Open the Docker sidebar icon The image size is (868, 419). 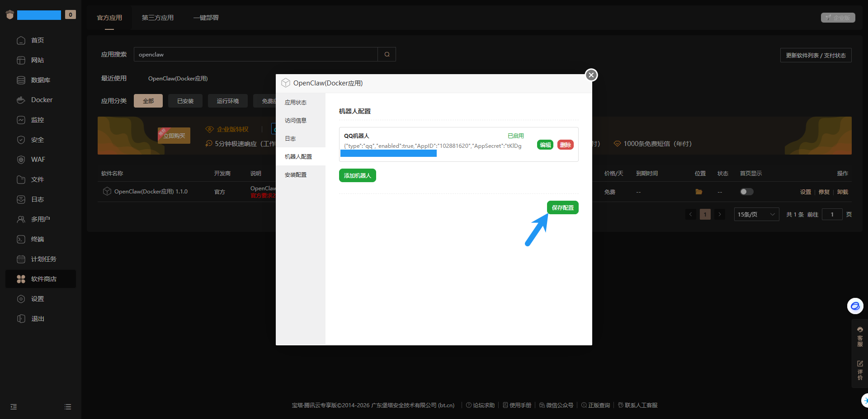click(x=21, y=100)
